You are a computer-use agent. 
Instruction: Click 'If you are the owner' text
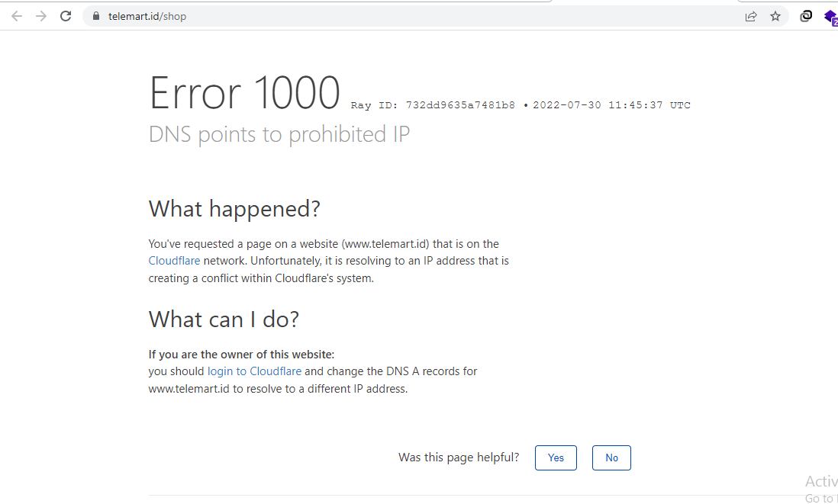coord(242,355)
